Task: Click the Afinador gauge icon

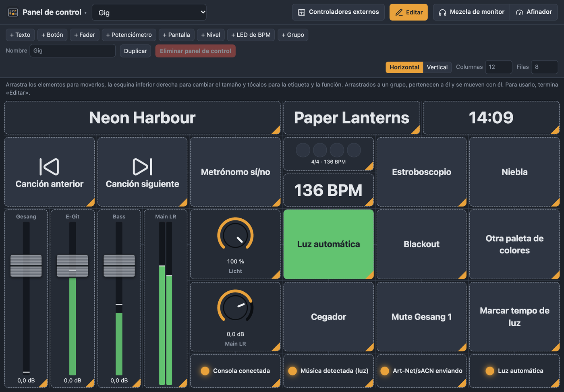Action: [519, 12]
